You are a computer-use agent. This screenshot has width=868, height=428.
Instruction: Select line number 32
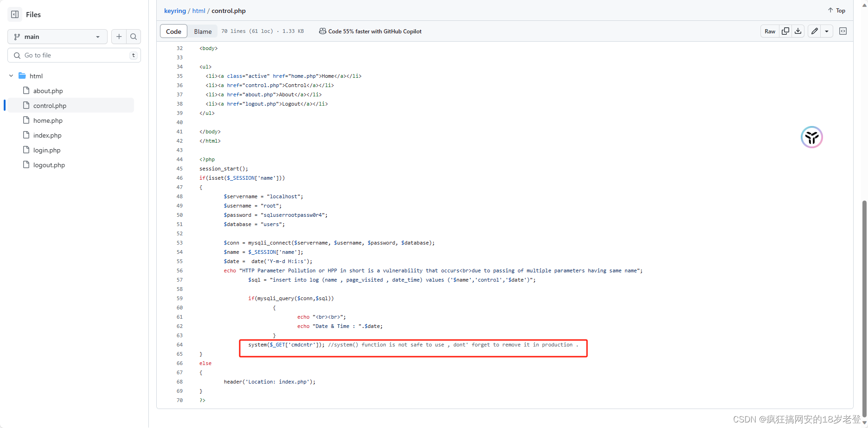point(179,48)
